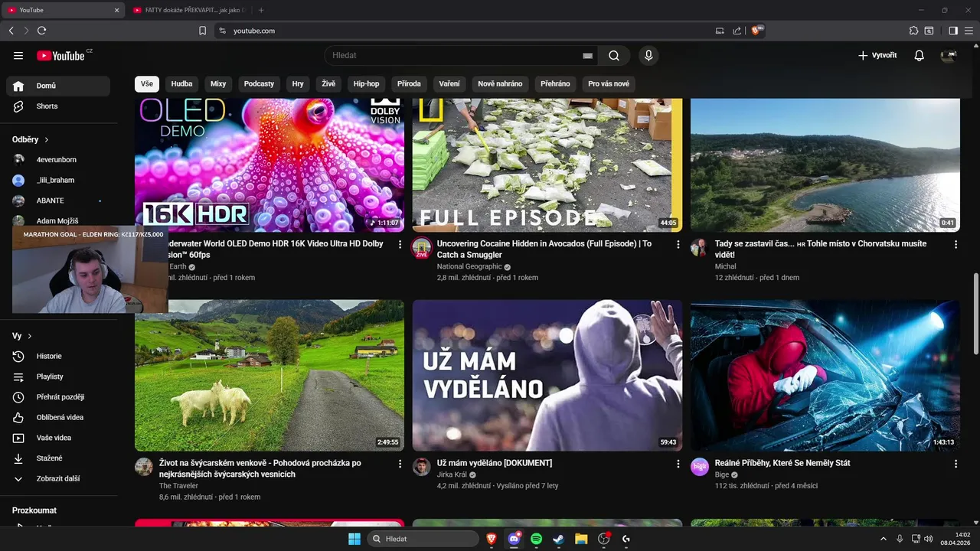
Task: Open the account avatar menu
Action: click(949, 55)
